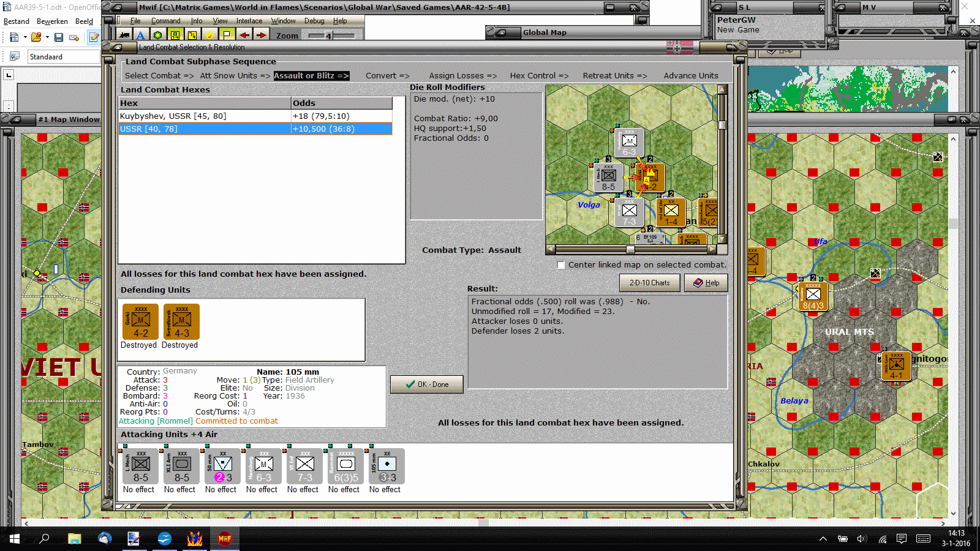This screenshot has height=551, width=980.
Task: Click the Assault or Blitz subphase step
Action: pos(311,76)
